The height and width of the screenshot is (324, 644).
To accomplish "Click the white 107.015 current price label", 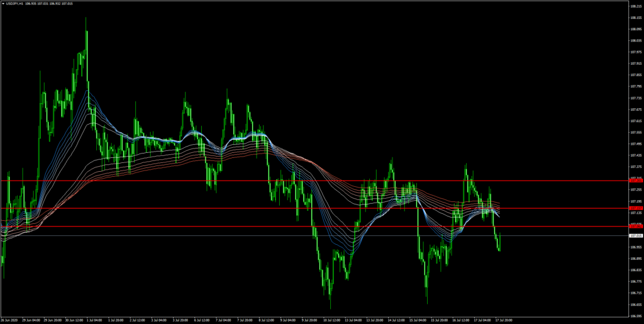I will coord(636,236).
